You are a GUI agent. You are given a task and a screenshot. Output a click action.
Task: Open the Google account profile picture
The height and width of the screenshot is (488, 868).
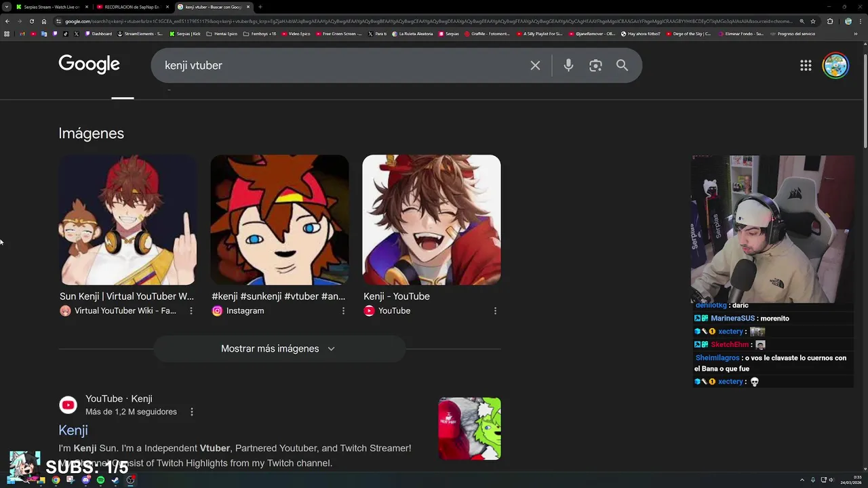835,66
